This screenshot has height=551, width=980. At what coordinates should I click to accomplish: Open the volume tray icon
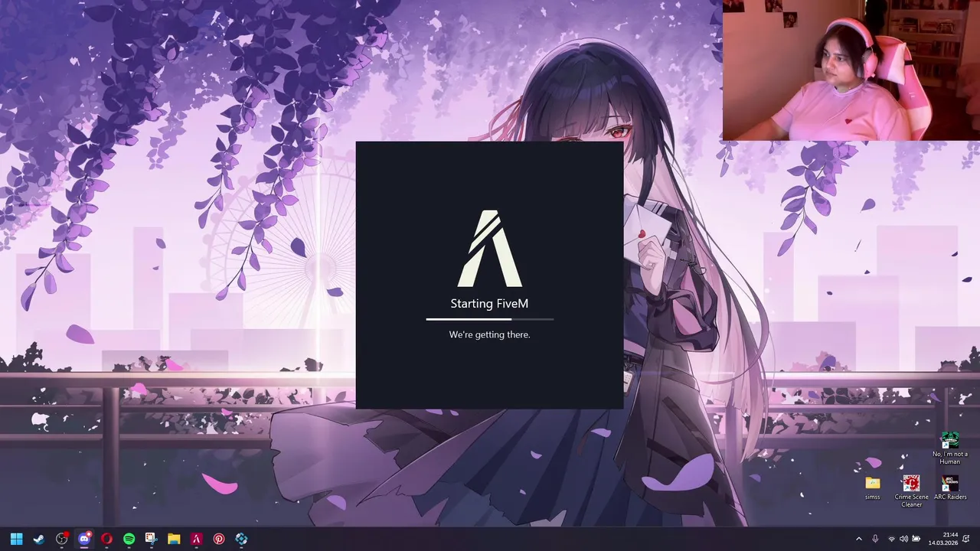(903, 539)
